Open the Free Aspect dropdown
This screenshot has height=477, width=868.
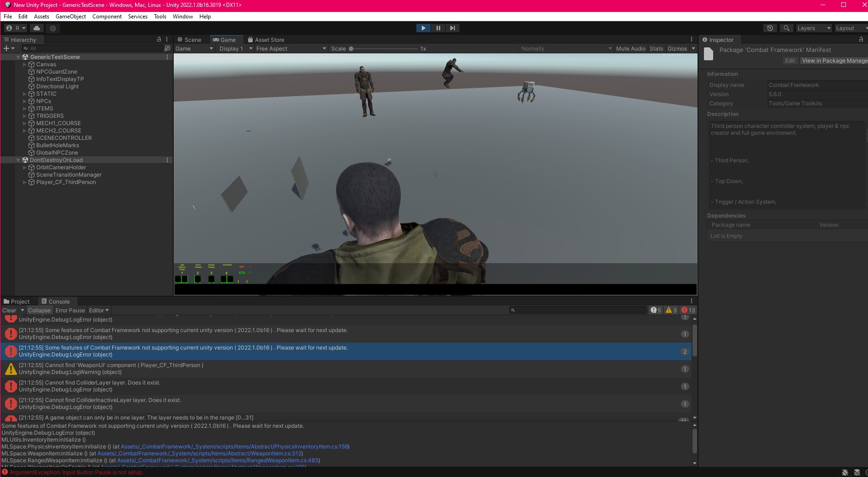click(x=291, y=48)
